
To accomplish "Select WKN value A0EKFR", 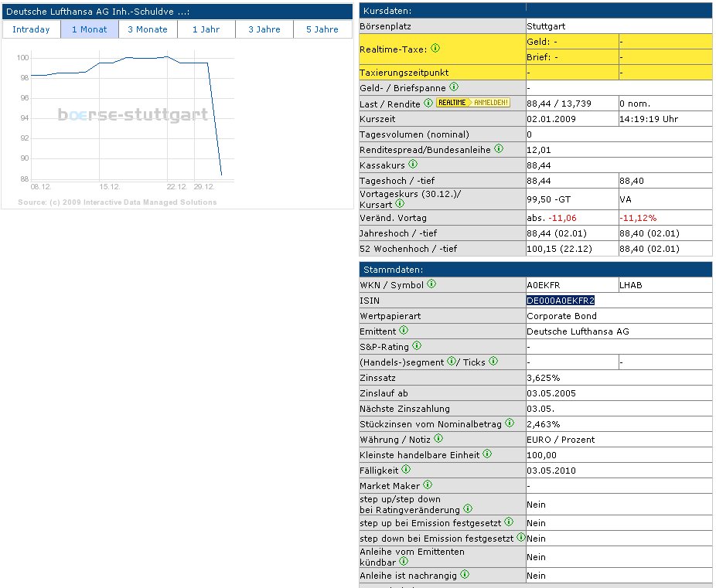I will point(544,285).
